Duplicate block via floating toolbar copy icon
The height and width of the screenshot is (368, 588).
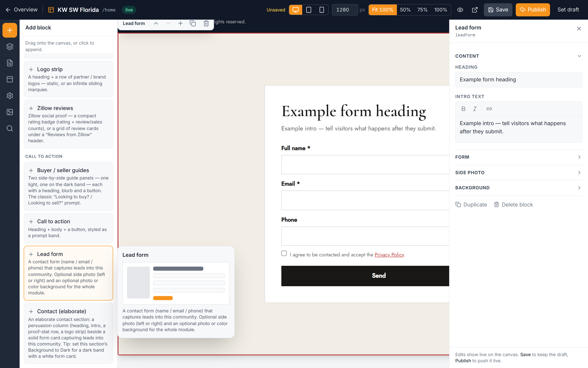click(193, 23)
